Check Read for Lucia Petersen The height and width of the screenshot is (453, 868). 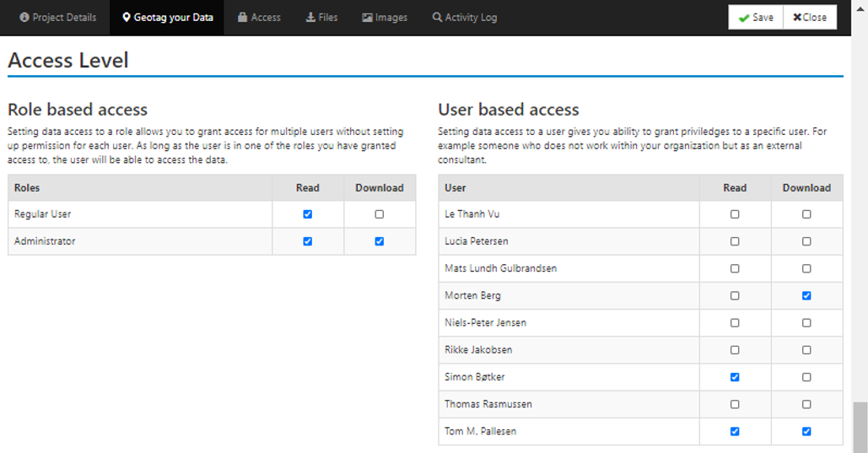pos(735,241)
